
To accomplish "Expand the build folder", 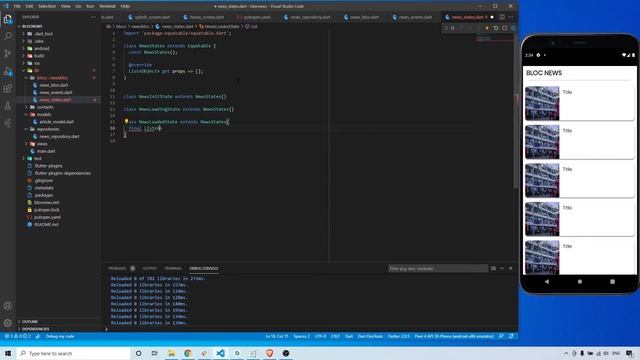I will tap(39, 56).
